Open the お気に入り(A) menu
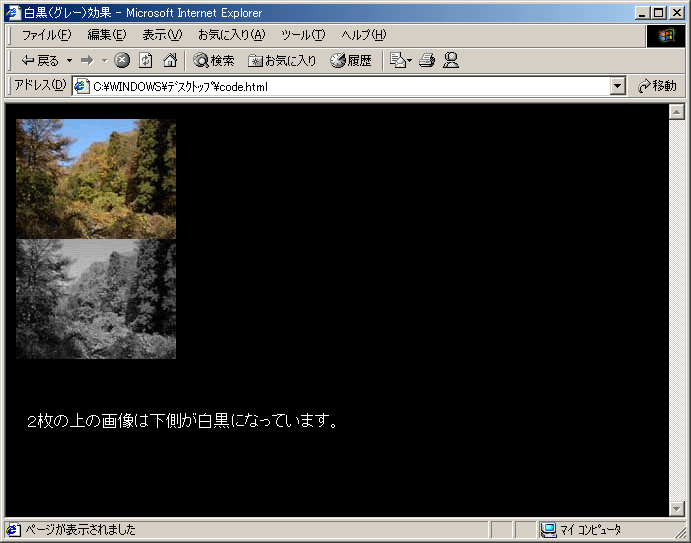691x543 pixels. coord(231,35)
